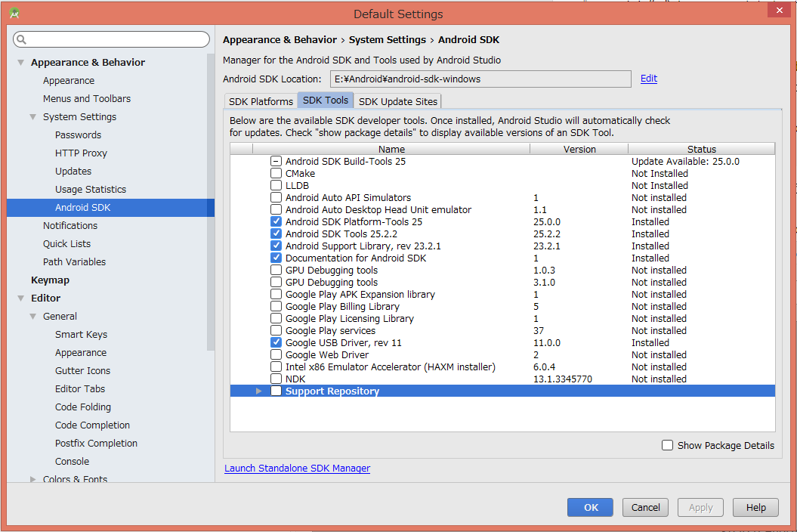This screenshot has height=532, width=797.
Task: Click the Apply button
Action: tap(700, 507)
